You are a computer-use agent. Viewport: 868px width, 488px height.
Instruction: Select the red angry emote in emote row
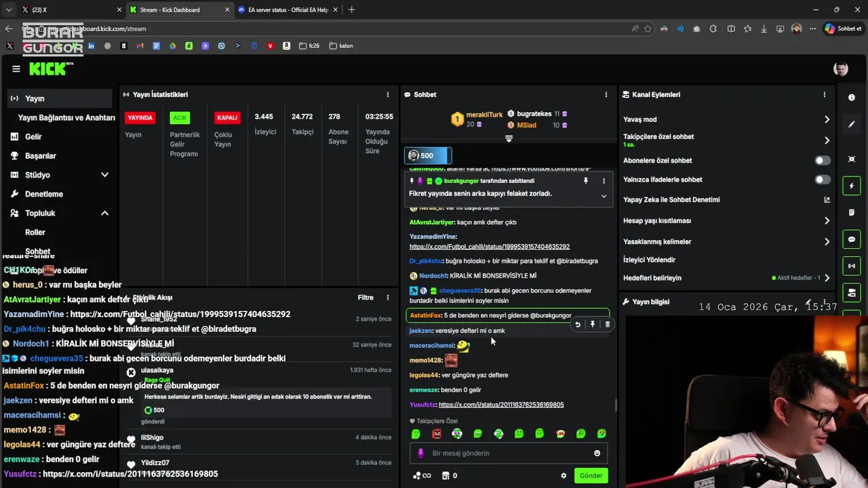pos(437,434)
